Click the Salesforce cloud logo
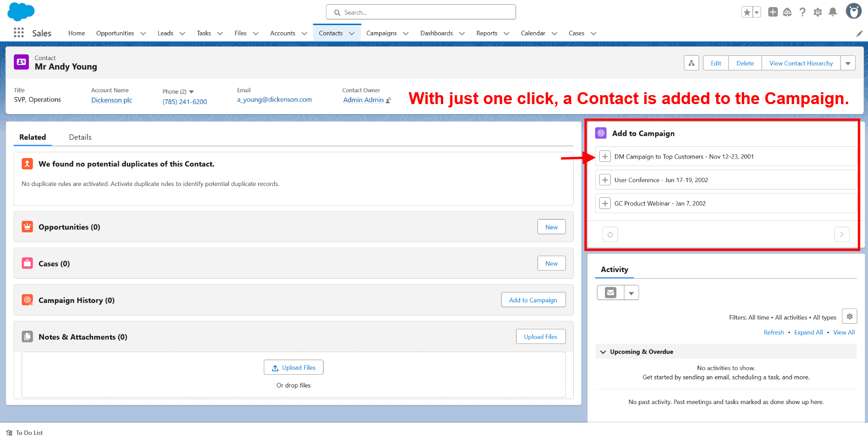Screen dimensions: 868x440 coord(21,11)
